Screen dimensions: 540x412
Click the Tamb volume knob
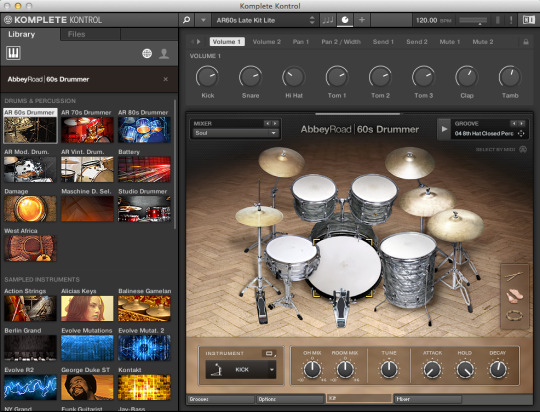510,76
